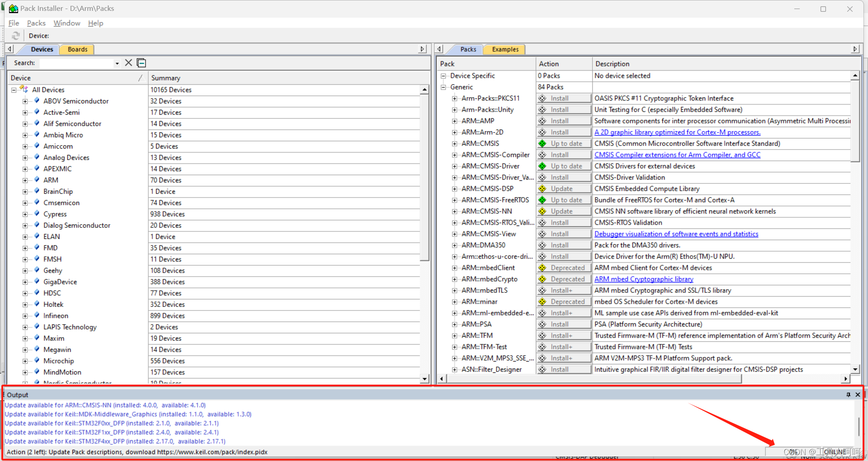
Task: Collapse the Device Specific pack group
Action: (x=443, y=76)
